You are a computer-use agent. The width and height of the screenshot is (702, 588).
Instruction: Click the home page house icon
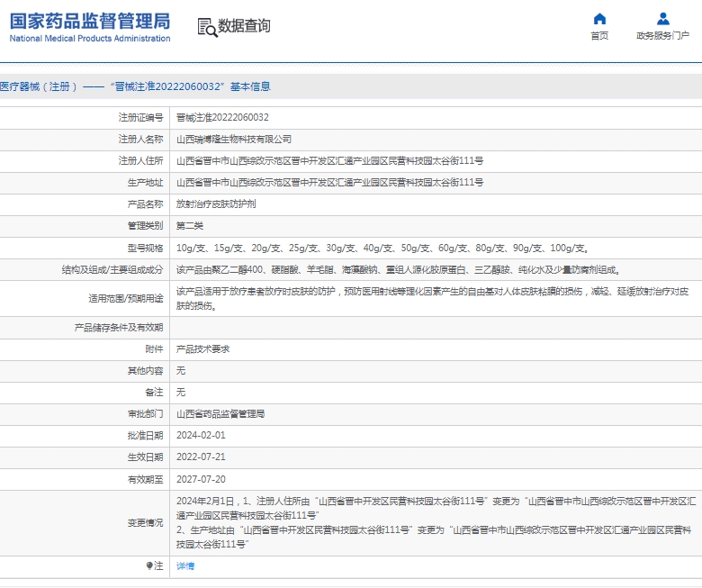pyautogui.click(x=599, y=19)
